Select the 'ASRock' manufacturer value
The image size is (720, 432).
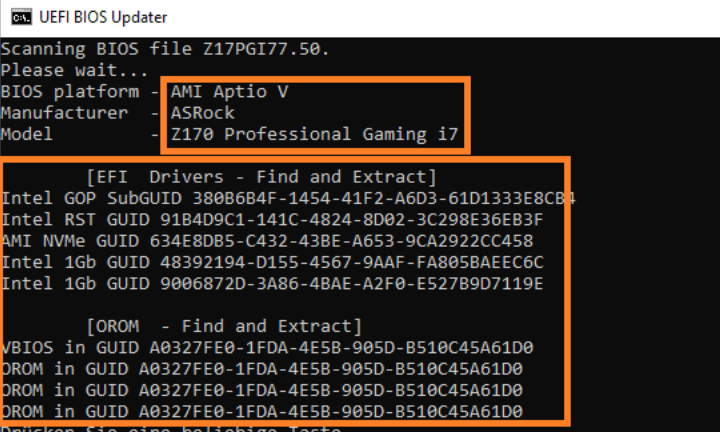tap(202, 113)
